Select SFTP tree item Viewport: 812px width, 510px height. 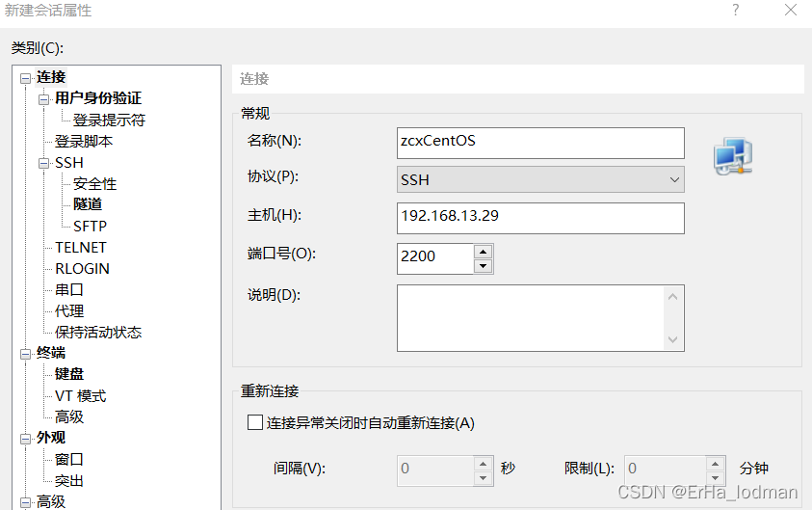coord(90,227)
